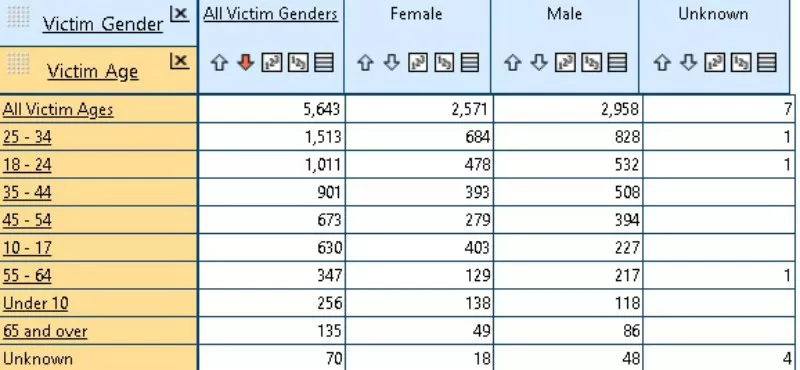Select the 25 - 34 age group
The width and height of the screenshot is (800, 370).
[x=27, y=137]
